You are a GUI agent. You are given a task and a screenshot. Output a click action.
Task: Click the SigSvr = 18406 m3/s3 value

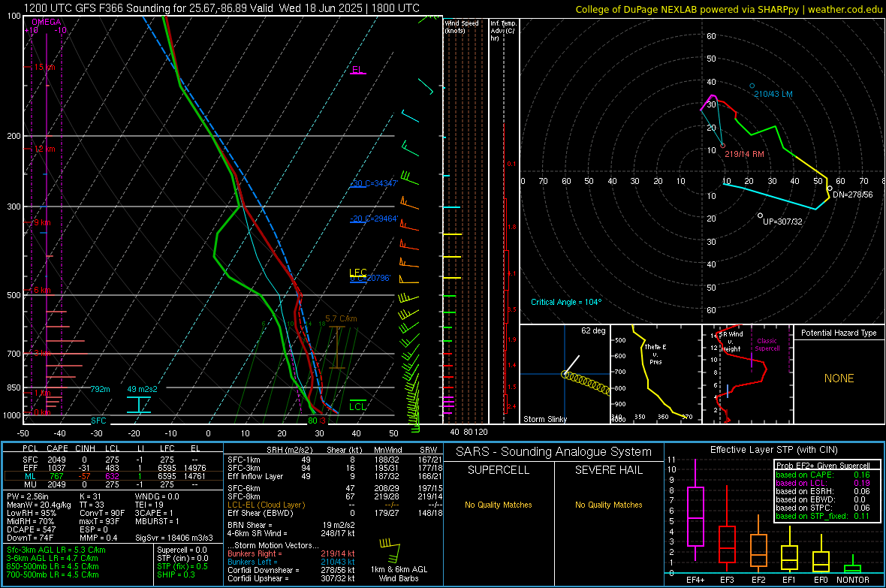[x=174, y=538]
